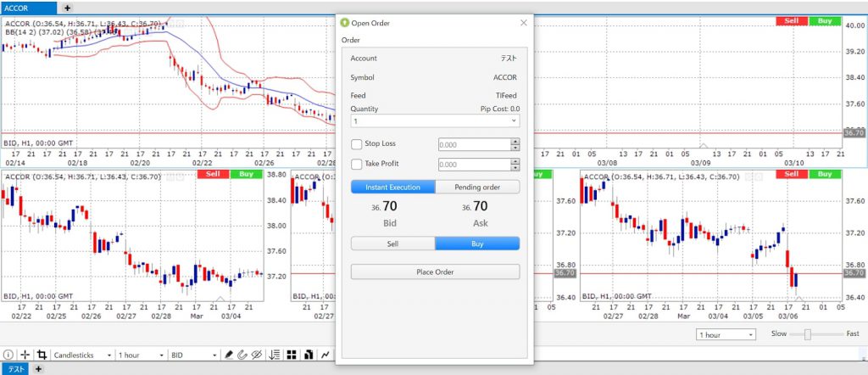The width and height of the screenshot is (868, 375).
Task: Click the Bid price 36.70
Action: 384,207
